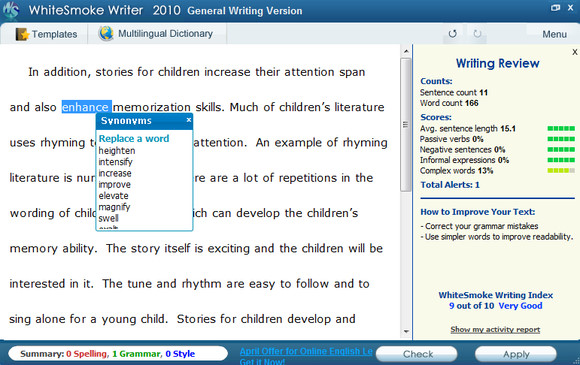580x365 pixels.
Task: Click the WhiteSmoke Writing Index heading
Action: (495, 295)
